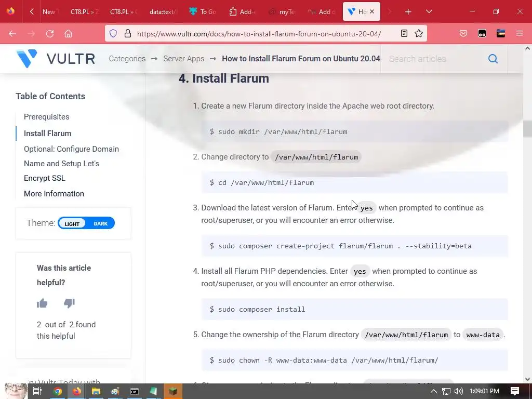Click the page vertical scrollbar thumb
Viewport: 532px width, 399px height.
(527, 129)
